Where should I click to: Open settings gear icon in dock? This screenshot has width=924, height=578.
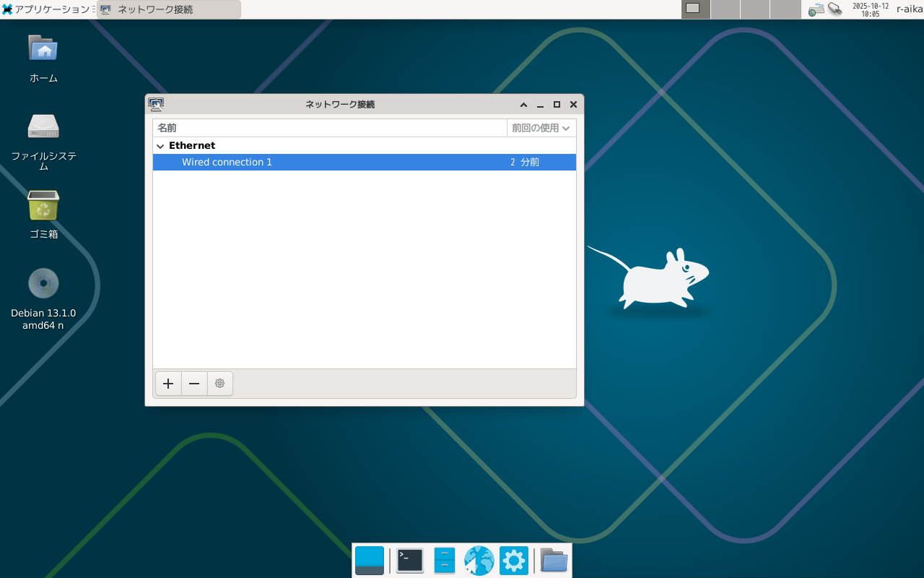click(513, 561)
